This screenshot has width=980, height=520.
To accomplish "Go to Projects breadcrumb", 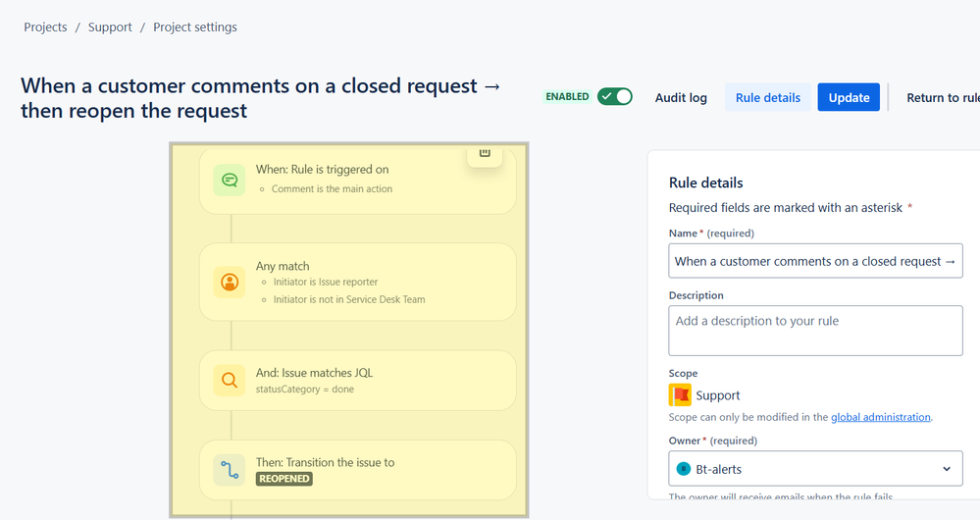I will (46, 26).
